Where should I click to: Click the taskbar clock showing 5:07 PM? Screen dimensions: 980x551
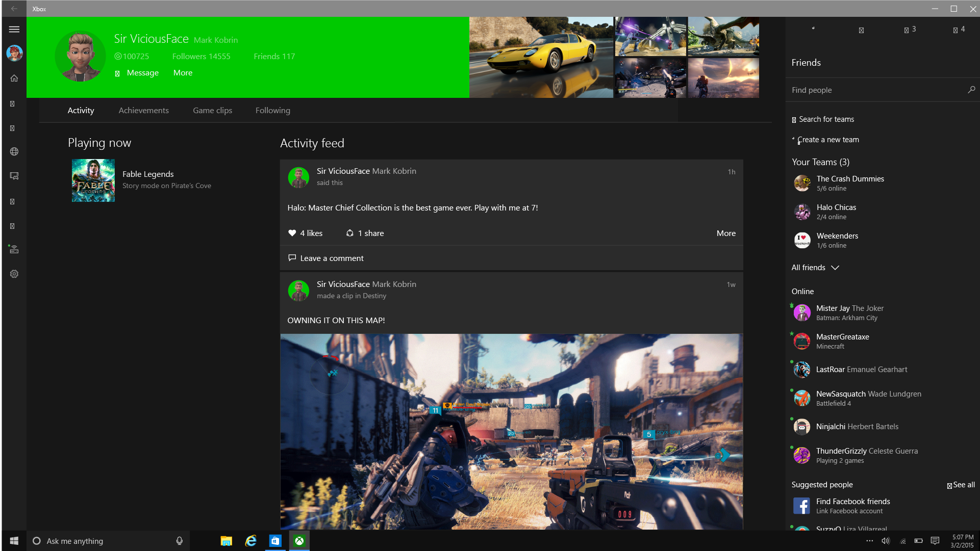point(962,541)
